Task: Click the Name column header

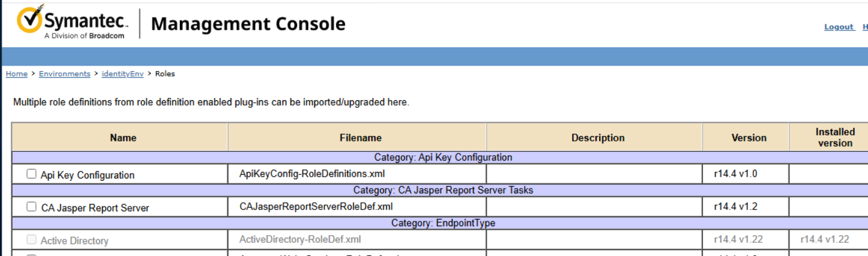Action: pyautogui.click(x=123, y=138)
